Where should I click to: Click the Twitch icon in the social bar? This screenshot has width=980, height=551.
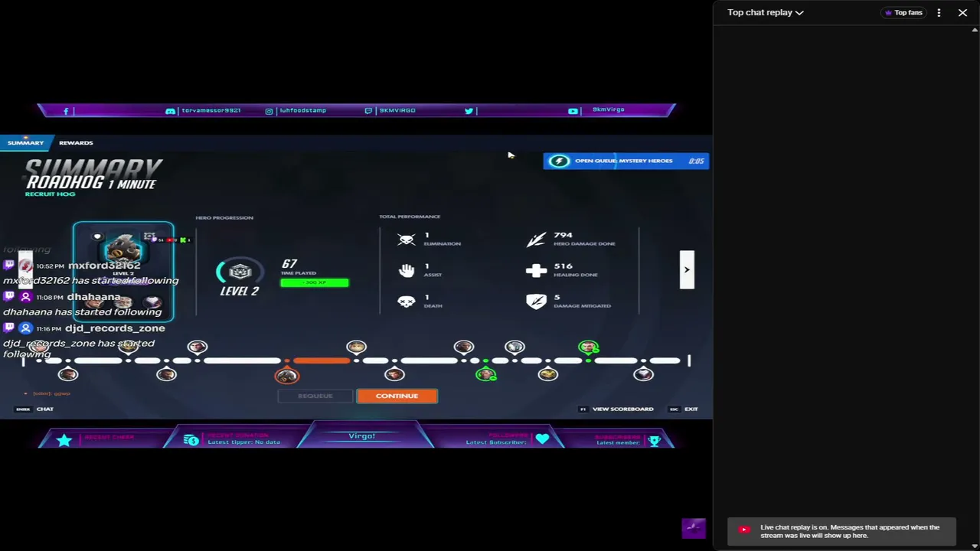[x=369, y=111]
